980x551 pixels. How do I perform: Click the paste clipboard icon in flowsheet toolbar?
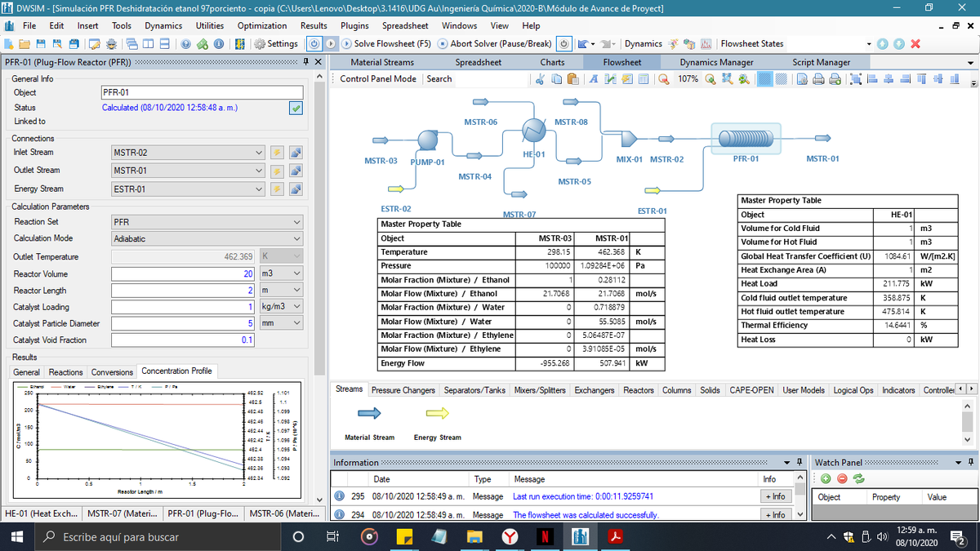coord(572,79)
